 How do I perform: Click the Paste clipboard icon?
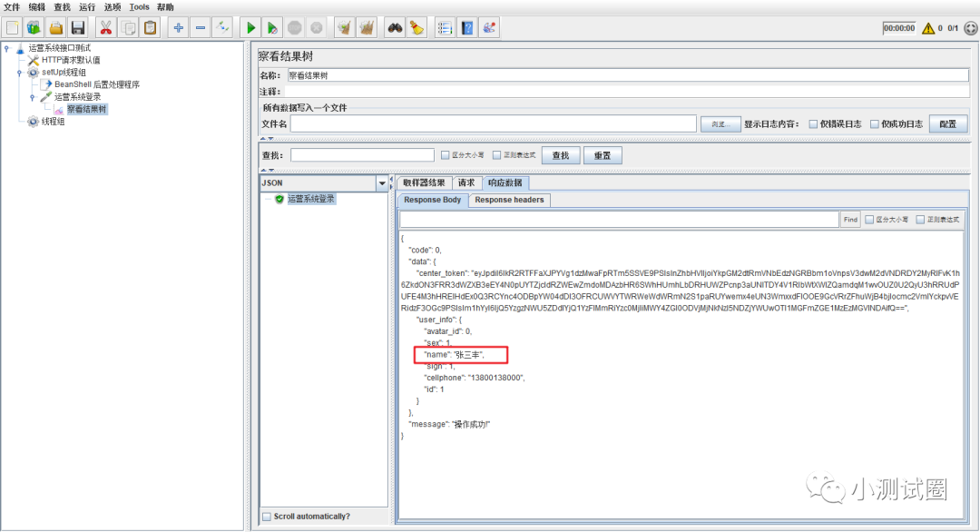tap(150, 27)
